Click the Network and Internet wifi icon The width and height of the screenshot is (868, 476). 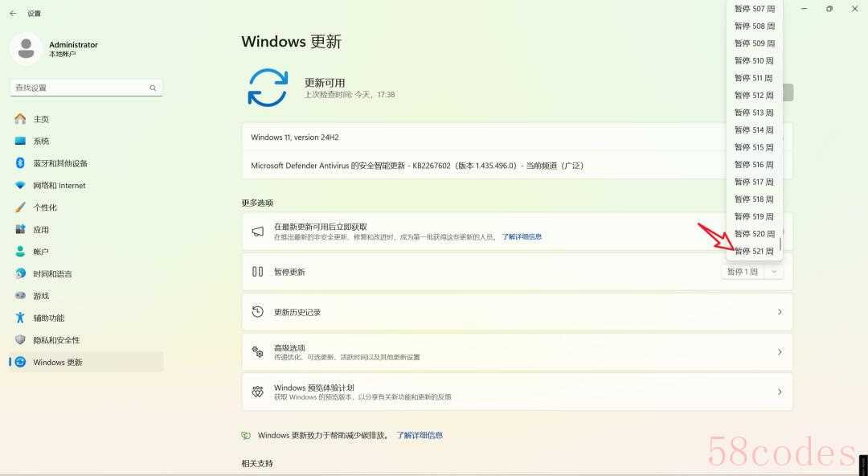[20, 185]
